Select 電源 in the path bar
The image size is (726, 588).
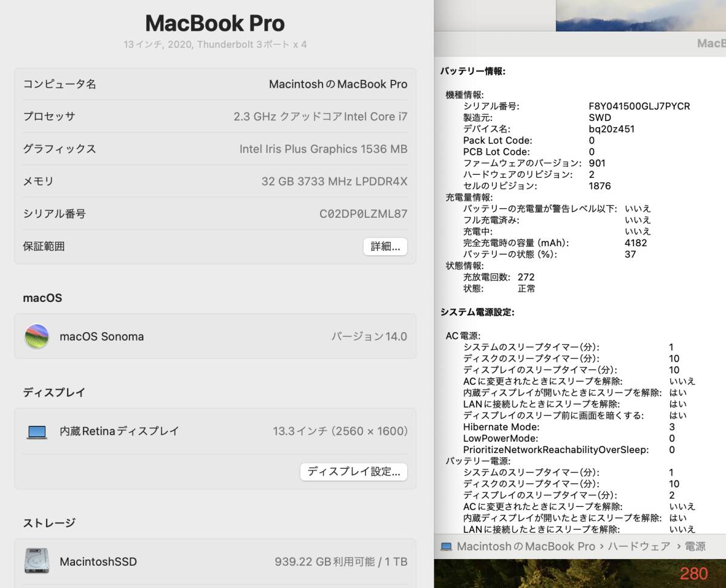click(x=695, y=546)
